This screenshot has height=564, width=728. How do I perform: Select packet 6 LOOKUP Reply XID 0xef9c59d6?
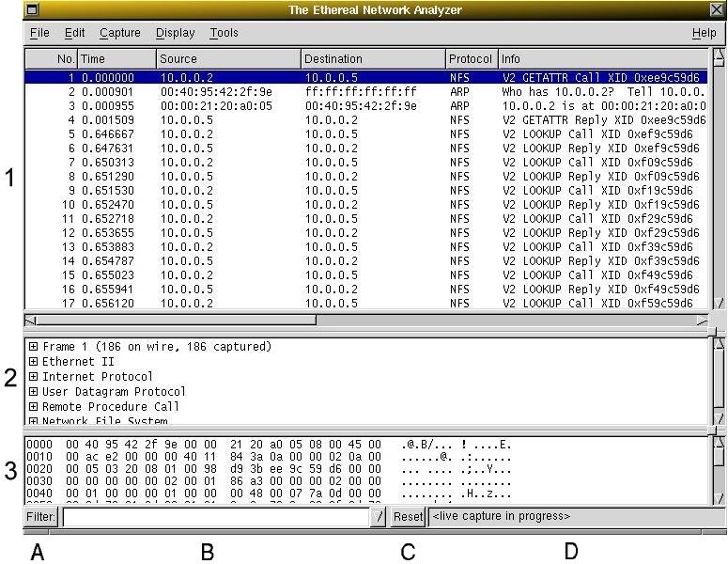tap(365, 148)
